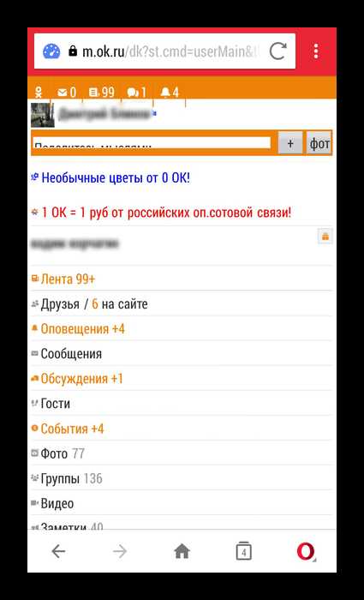Open the tabs counter showing 4
The height and width of the screenshot is (600, 364).
(244, 551)
